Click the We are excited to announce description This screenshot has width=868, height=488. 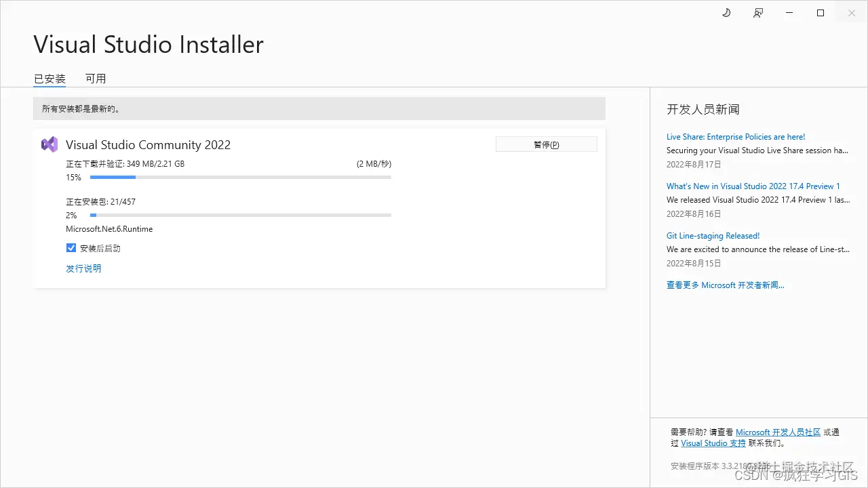(x=757, y=249)
